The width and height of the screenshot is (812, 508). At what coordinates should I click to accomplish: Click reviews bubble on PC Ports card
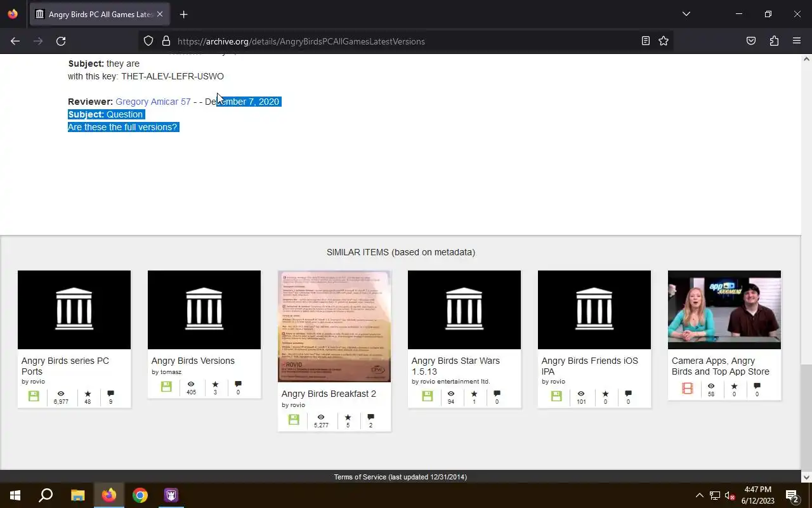point(110,394)
